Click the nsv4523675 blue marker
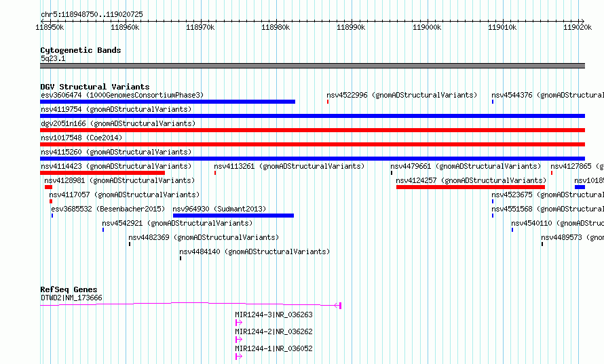604x364 pixels. click(x=493, y=201)
